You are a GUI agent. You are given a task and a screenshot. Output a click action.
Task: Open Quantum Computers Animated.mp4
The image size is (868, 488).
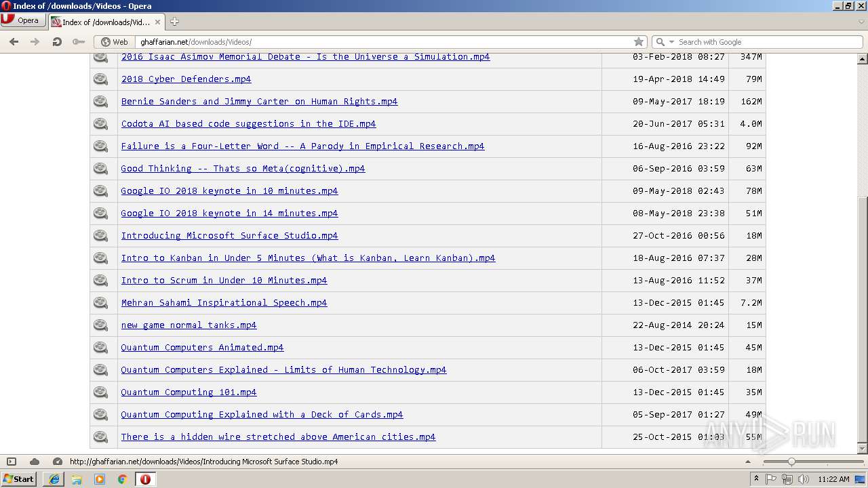click(x=202, y=348)
